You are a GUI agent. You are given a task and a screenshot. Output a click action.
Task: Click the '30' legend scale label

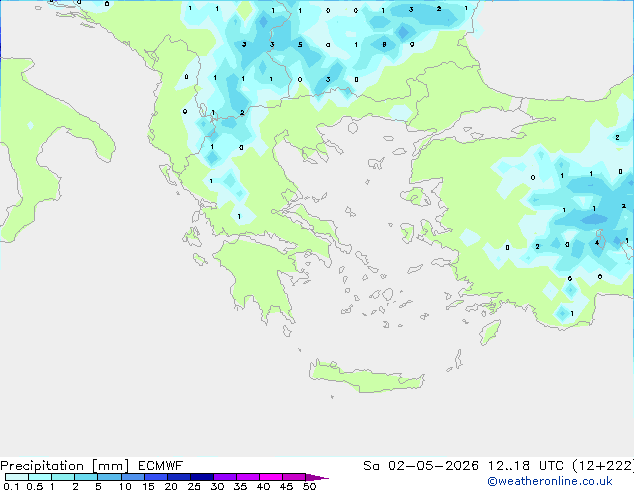tap(217, 486)
